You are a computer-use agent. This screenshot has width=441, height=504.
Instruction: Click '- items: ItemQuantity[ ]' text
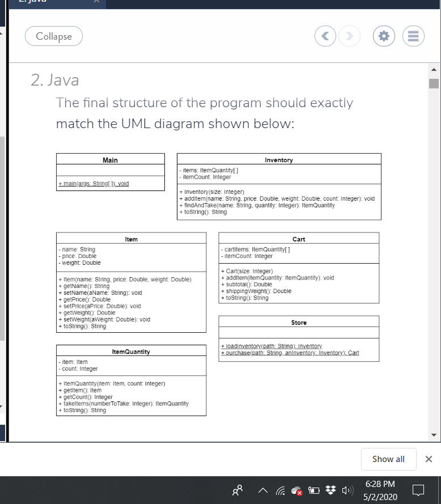click(209, 170)
